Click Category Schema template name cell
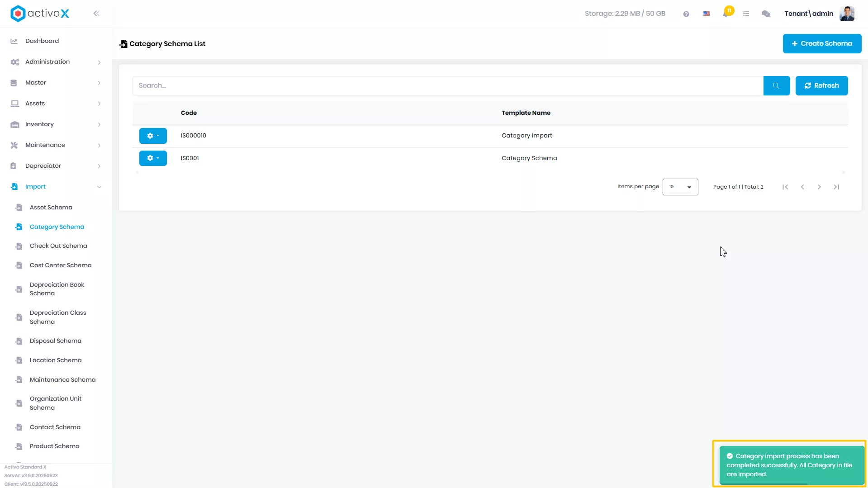The width and height of the screenshot is (868, 488). click(529, 158)
